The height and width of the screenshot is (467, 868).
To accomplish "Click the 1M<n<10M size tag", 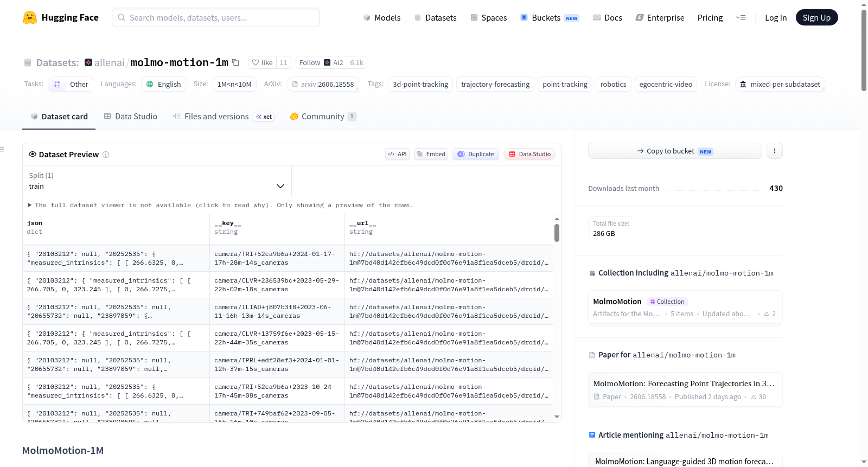I will tap(234, 84).
